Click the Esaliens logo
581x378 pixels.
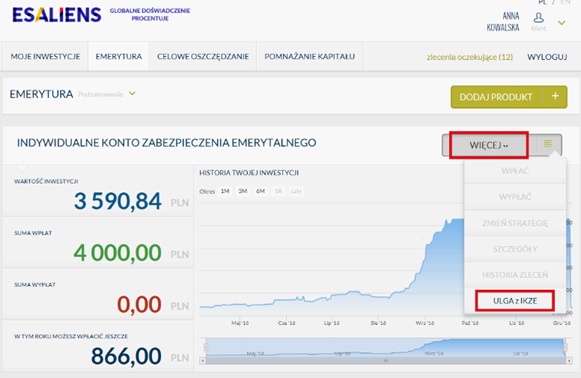(57, 15)
